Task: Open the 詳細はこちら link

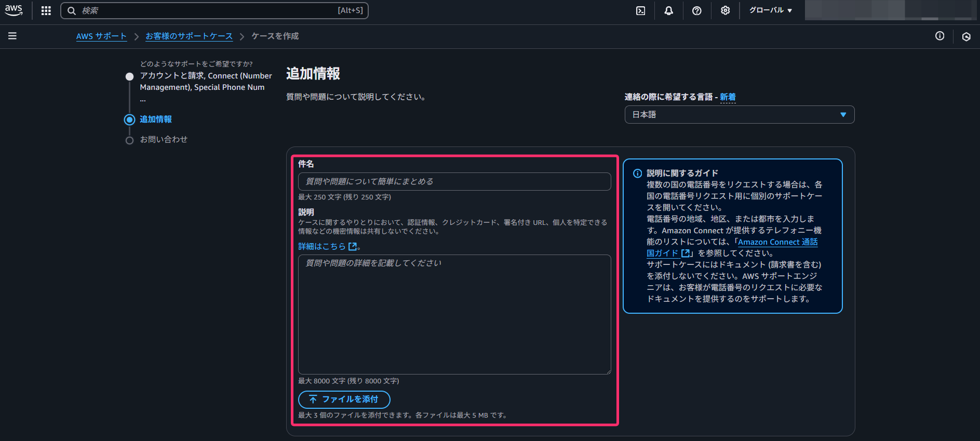Action: [x=322, y=246]
